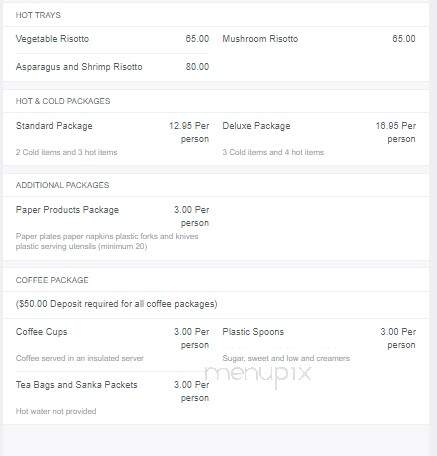The image size is (437, 456).
Task: Click the $50.00 deposit required notice
Action: [x=116, y=304]
